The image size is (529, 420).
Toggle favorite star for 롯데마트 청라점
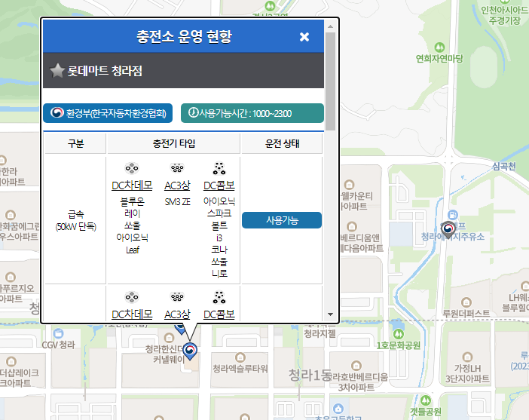57,71
